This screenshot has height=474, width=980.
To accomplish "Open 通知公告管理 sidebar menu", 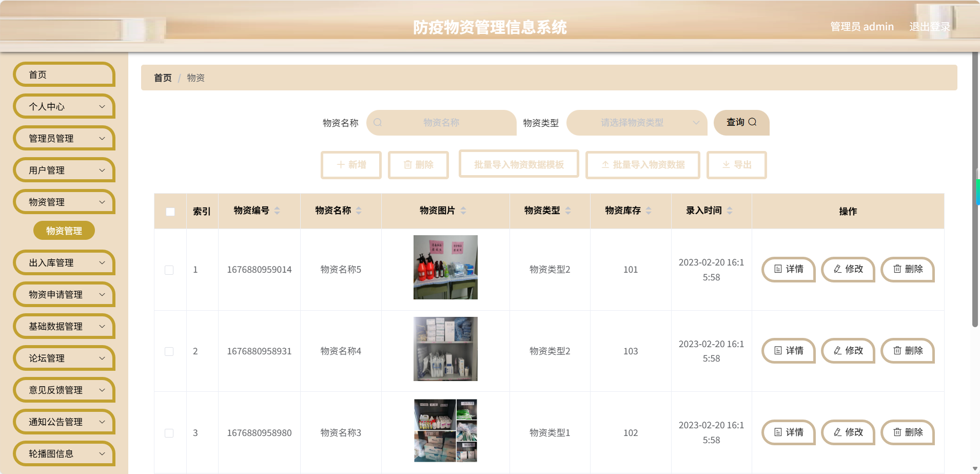I will [x=64, y=422].
